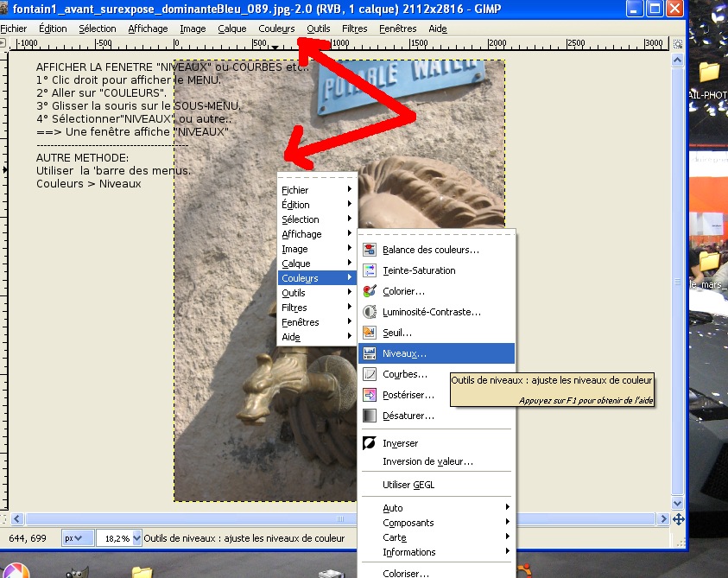Click the tear-off line of Couleurs submenu
Screen dimensions: 728x578
point(436,234)
